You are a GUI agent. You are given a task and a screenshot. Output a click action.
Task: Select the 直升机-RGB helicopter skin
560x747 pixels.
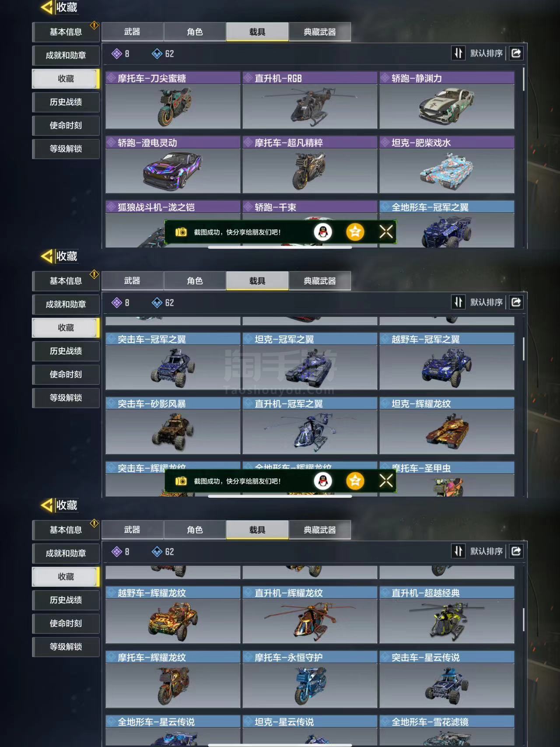(310, 101)
